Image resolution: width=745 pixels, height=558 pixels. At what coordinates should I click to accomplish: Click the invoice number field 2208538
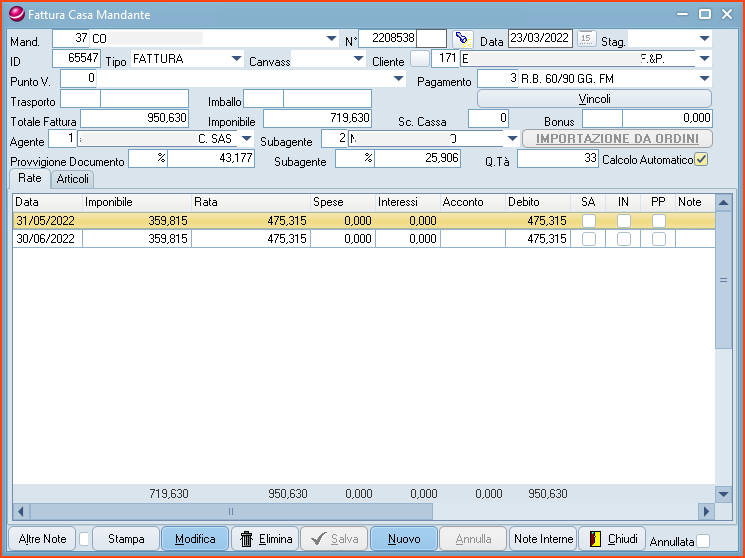pyautogui.click(x=388, y=38)
